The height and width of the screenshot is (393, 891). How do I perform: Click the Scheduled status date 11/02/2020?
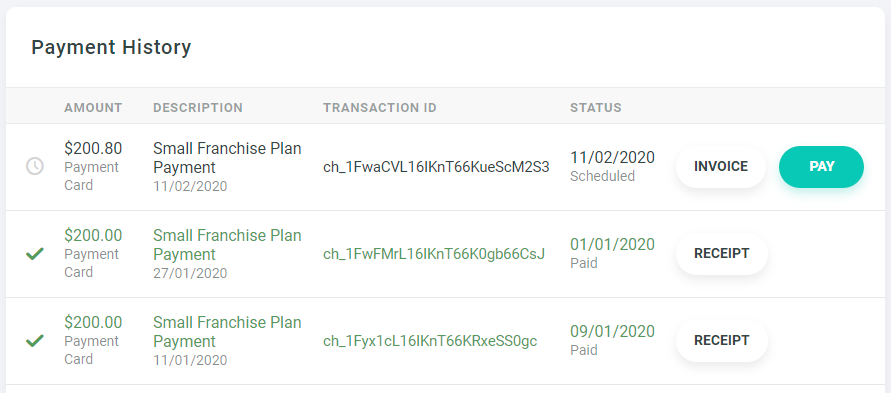point(613,157)
